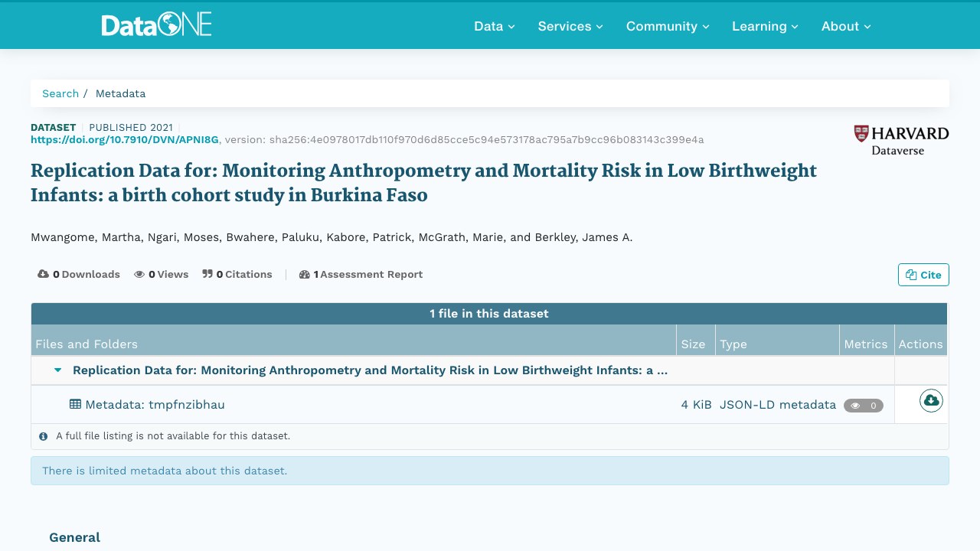Open the dataset DOI link
980x551 pixels.
[x=125, y=139]
